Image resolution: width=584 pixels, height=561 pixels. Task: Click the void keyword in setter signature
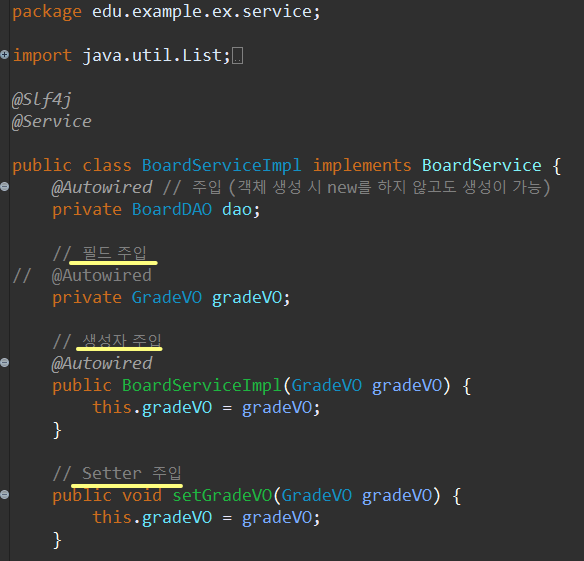142,495
